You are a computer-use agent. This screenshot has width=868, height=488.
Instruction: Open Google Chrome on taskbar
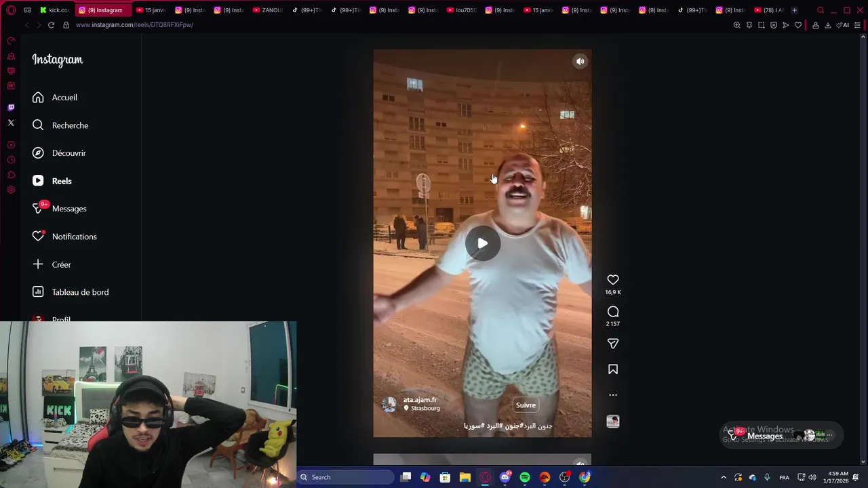pos(585,477)
